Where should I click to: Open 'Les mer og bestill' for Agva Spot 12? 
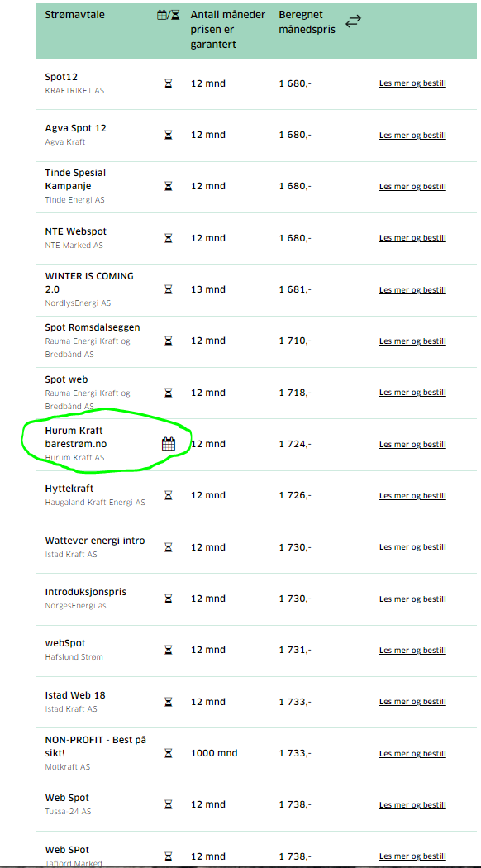click(x=412, y=135)
